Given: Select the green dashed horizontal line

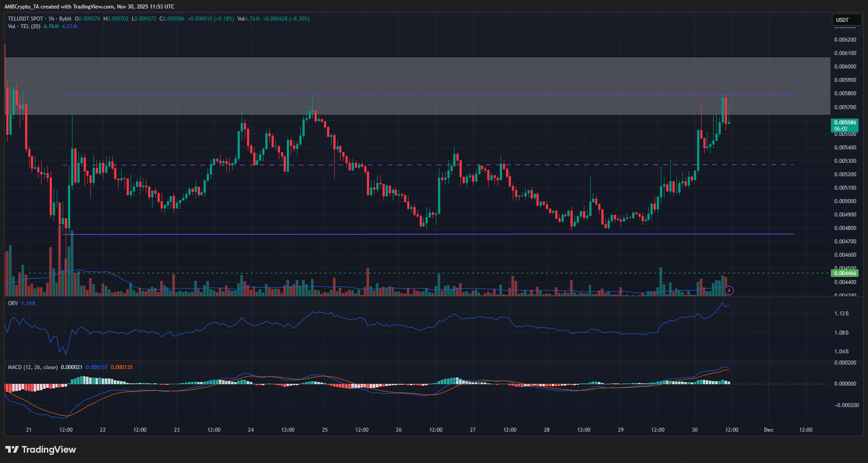Looking at the screenshot, I should (x=447, y=273).
